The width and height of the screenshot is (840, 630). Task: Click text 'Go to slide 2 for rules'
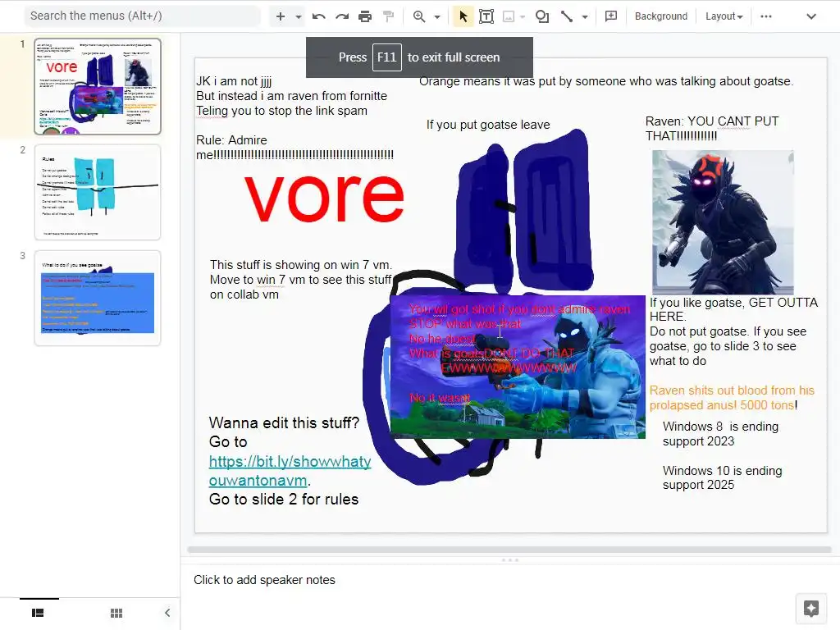click(x=283, y=500)
